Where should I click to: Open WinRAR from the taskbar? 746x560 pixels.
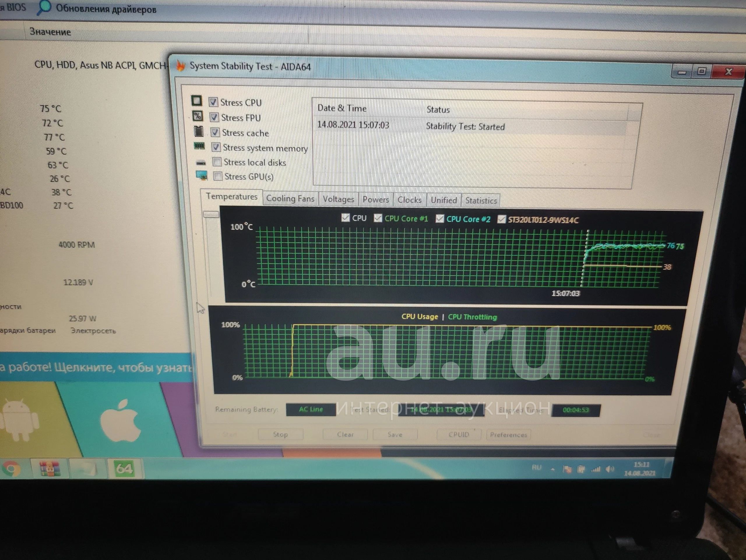(50, 469)
